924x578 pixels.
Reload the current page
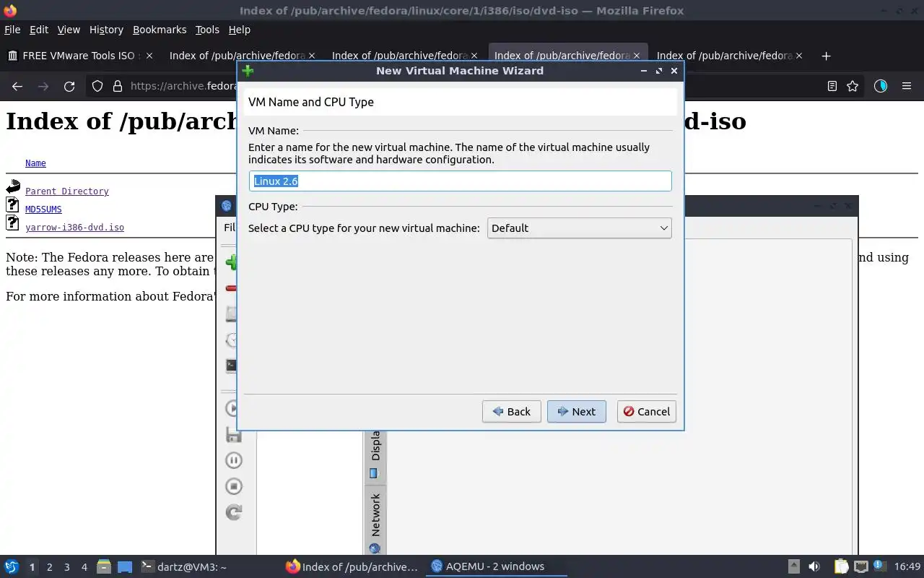coord(69,86)
